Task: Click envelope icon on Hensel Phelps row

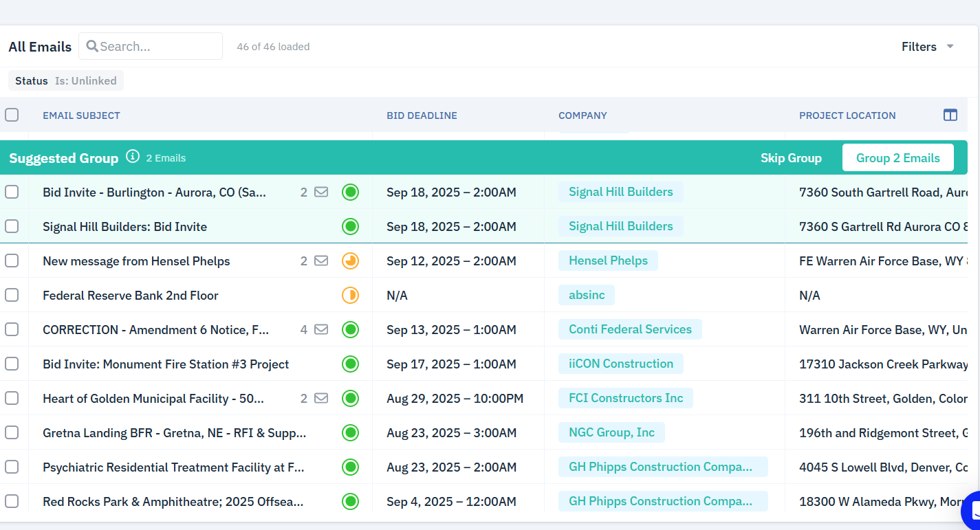Action: coord(321,261)
